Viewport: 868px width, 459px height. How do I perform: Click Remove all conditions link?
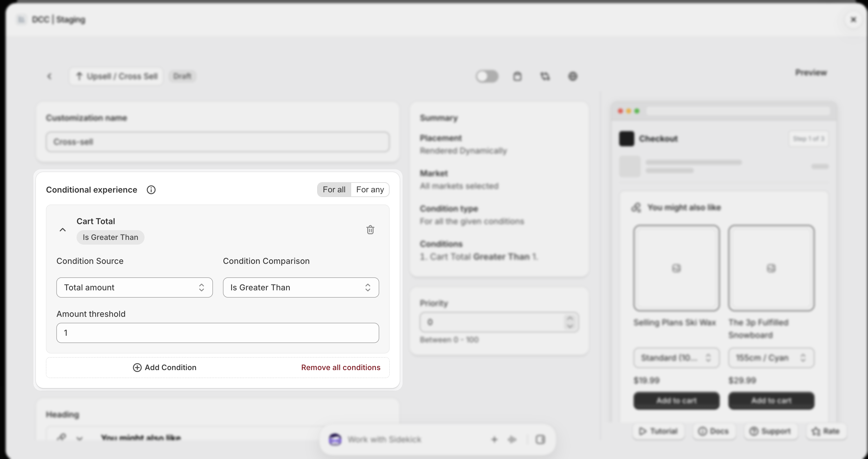(x=341, y=367)
